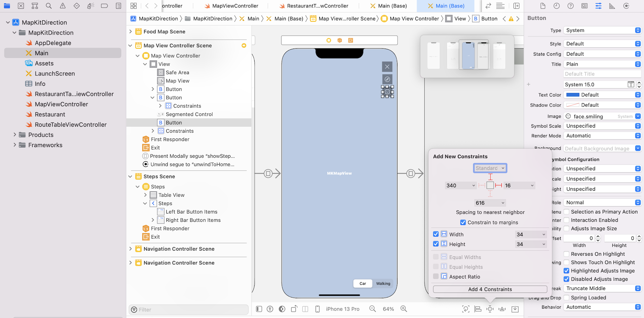Select the Walking segment on canvas
The height and width of the screenshot is (318, 644).
click(383, 283)
